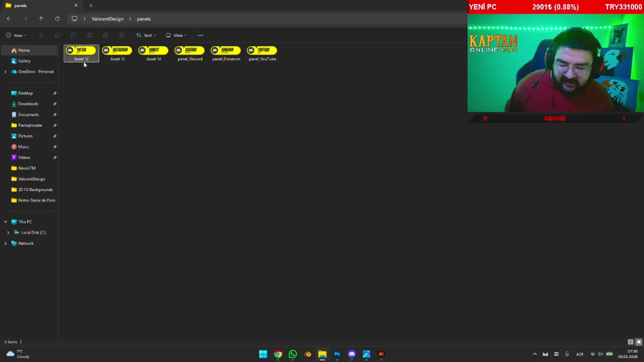Open Photoshop from the taskbar
The height and width of the screenshot is (362, 644).
pos(337,354)
